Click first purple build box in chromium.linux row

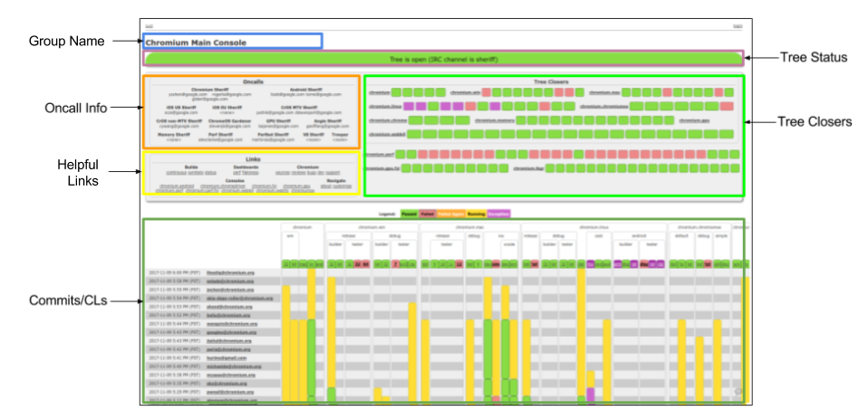[x=409, y=106]
